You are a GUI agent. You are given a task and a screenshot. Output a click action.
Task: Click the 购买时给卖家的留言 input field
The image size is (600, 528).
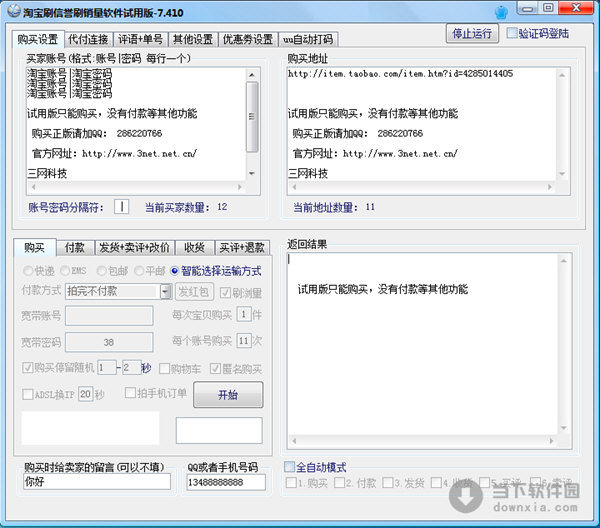coord(97,482)
